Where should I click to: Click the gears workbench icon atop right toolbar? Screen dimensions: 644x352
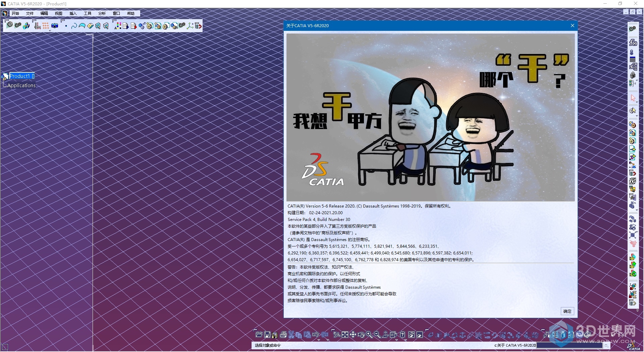[x=633, y=28]
